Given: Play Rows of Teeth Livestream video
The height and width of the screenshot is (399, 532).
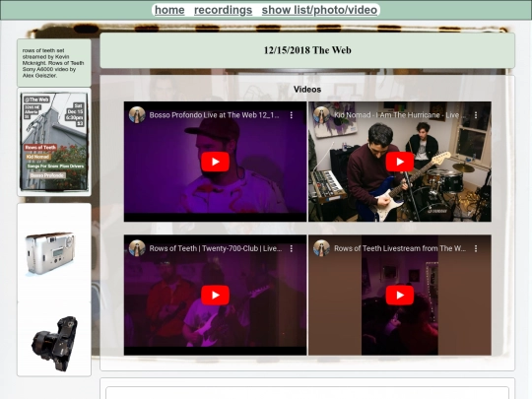Looking at the screenshot, I should click(400, 296).
